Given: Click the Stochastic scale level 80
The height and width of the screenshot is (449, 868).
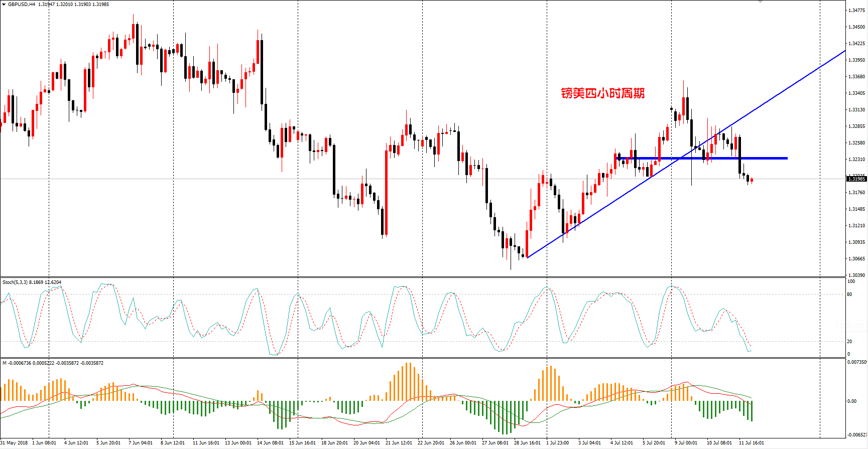Looking at the screenshot, I should 849,294.
